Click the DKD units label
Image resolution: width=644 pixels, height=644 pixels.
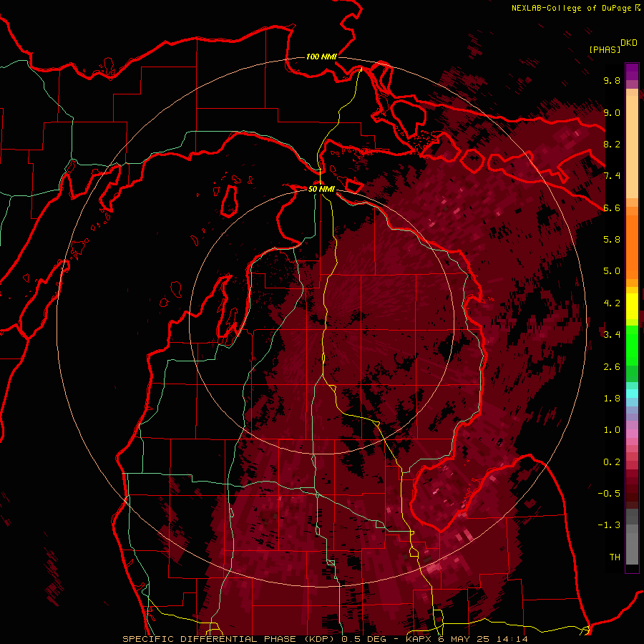point(629,43)
